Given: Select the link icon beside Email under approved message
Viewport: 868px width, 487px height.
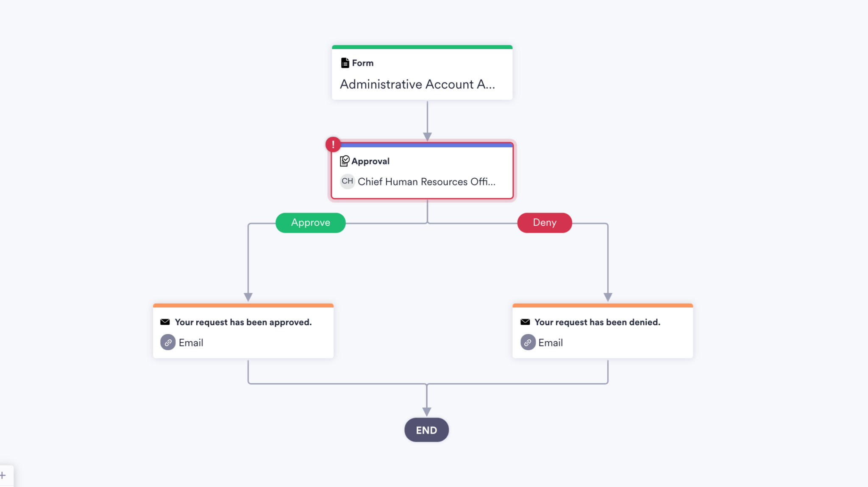Looking at the screenshot, I should coord(168,342).
